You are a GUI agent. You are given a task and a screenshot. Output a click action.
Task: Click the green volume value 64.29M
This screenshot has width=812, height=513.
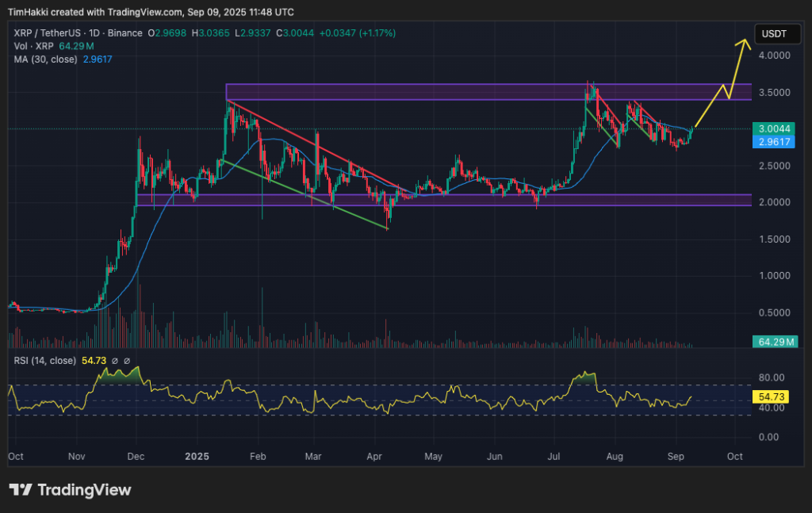(x=75, y=46)
